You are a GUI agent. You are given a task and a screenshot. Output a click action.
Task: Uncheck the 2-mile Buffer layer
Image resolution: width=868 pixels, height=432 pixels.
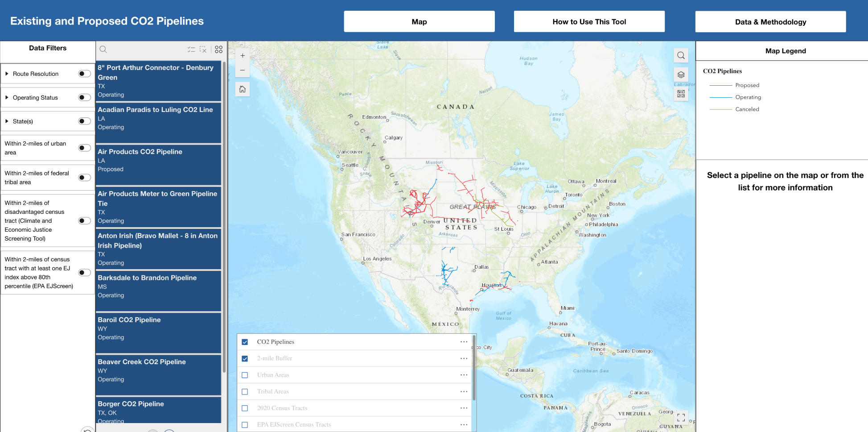(x=245, y=359)
